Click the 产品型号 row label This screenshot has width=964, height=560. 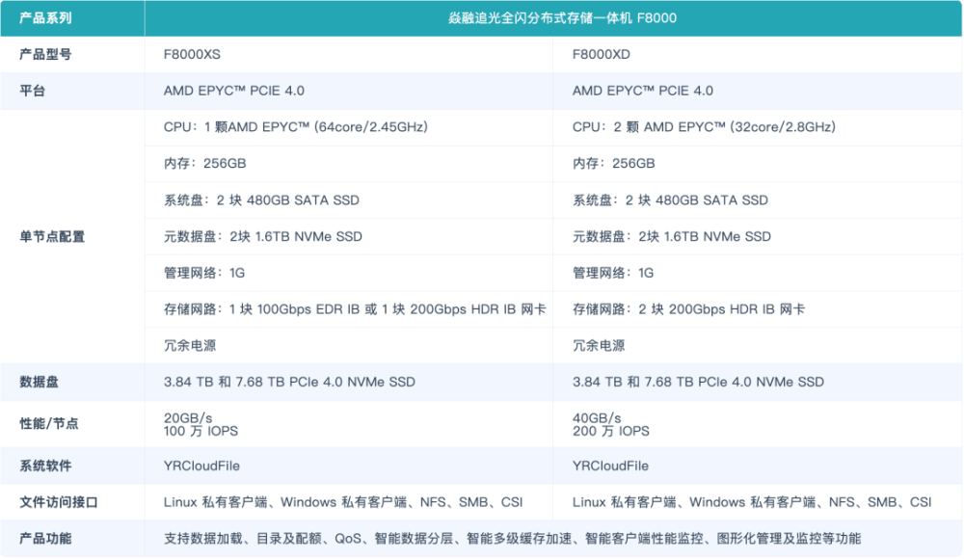click(45, 55)
